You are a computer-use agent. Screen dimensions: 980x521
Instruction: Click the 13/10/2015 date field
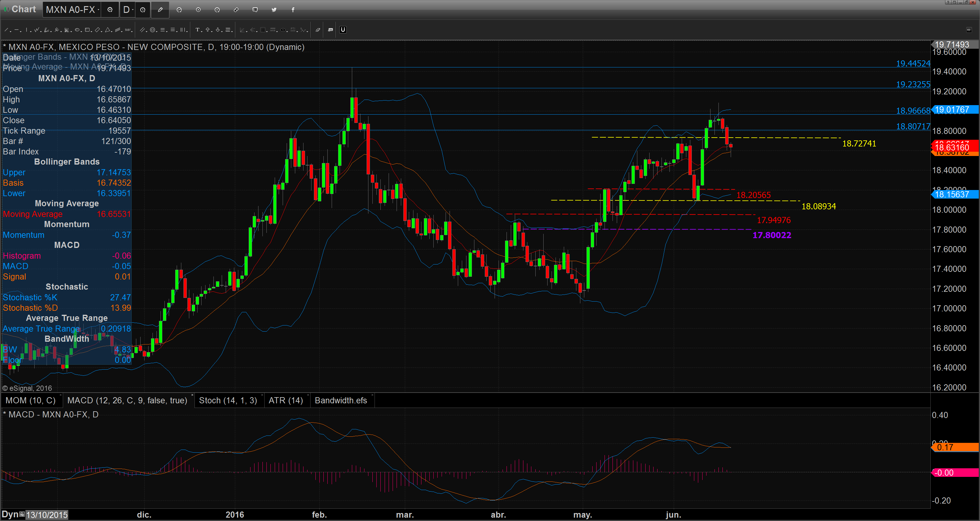pyautogui.click(x=47, y=515)
